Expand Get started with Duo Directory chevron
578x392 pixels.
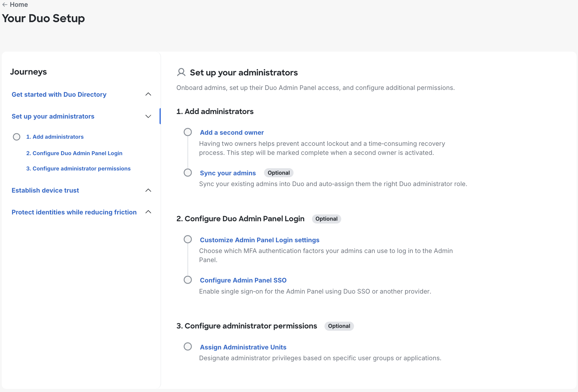pyautogui.click(x=148, y=94)
